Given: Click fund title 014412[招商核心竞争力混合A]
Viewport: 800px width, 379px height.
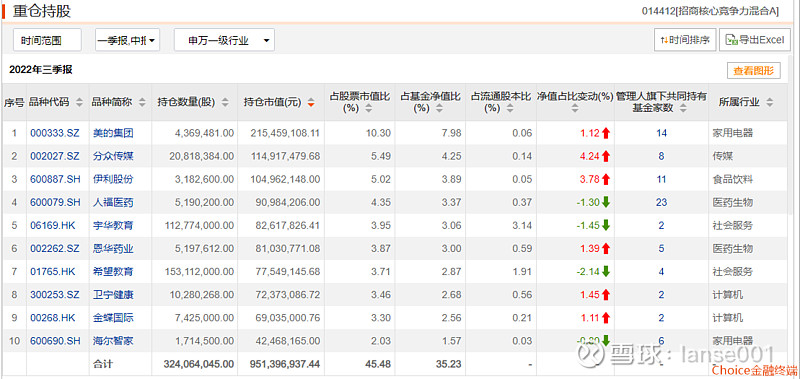Looking at the screenshot, I should (710, 11).
